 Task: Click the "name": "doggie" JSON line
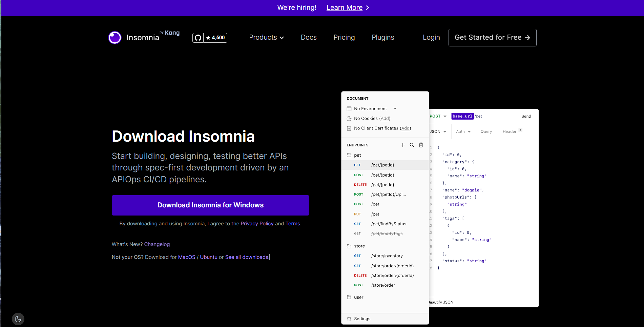[463, 190]
